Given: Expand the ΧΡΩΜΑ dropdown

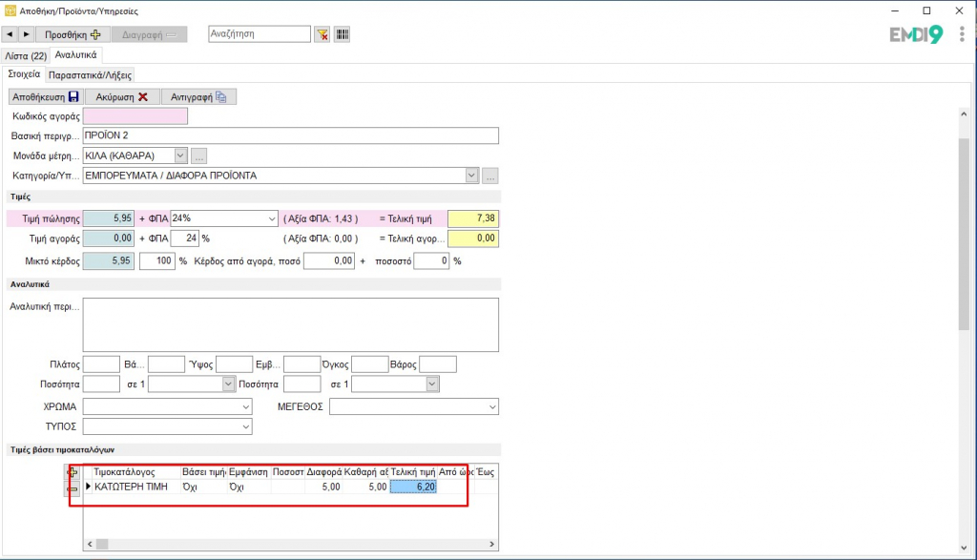Looking at the screenshot, I should [245, 406].
